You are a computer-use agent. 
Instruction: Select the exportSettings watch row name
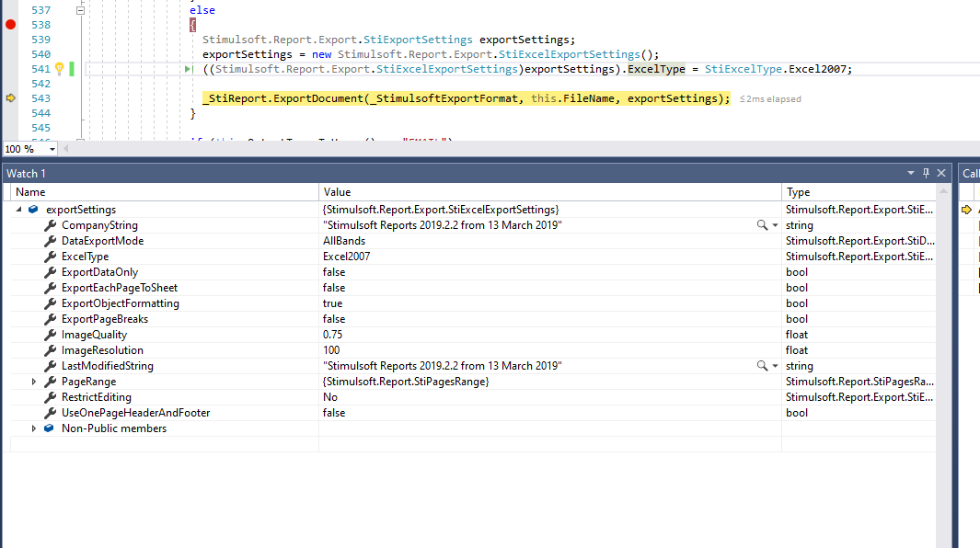[81, 210]
